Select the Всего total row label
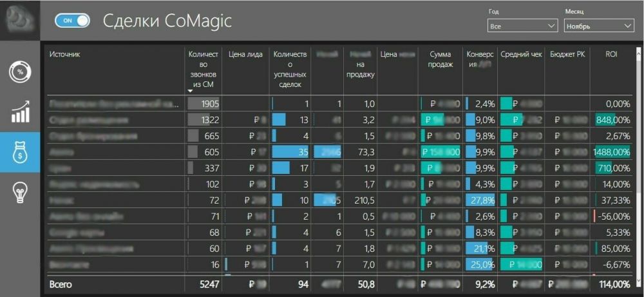The width and height of the screenshot is (644, 297). point(61,284)
